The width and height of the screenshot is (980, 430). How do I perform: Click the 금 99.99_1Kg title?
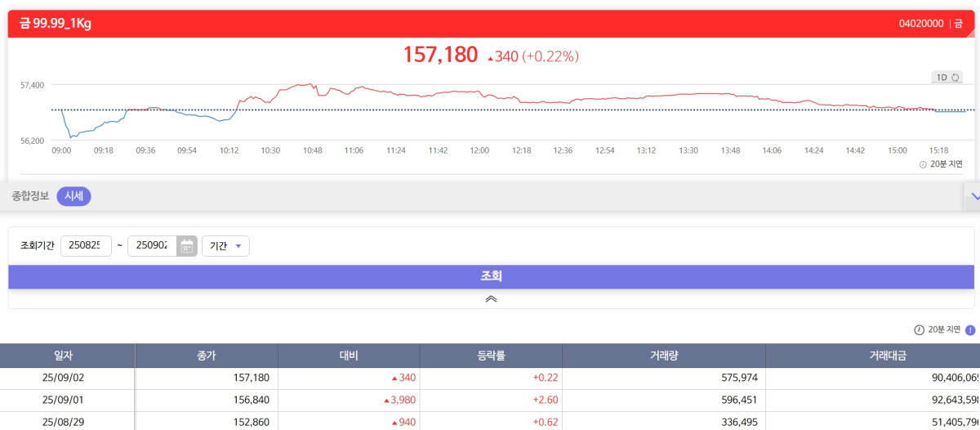(56, 24)
